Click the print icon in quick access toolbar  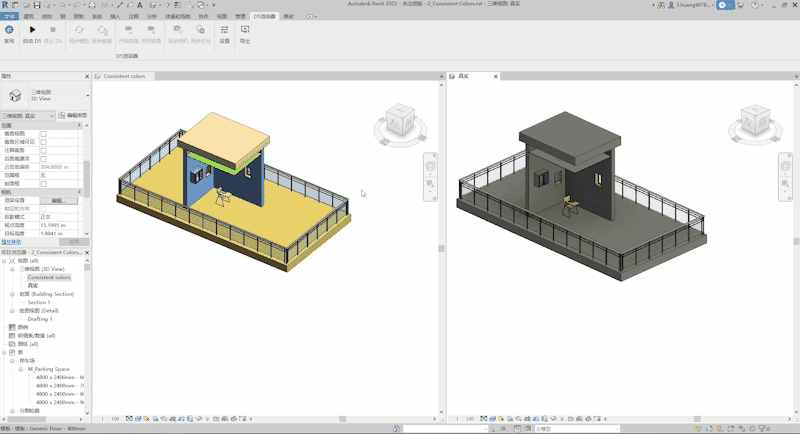coord(94,5)
